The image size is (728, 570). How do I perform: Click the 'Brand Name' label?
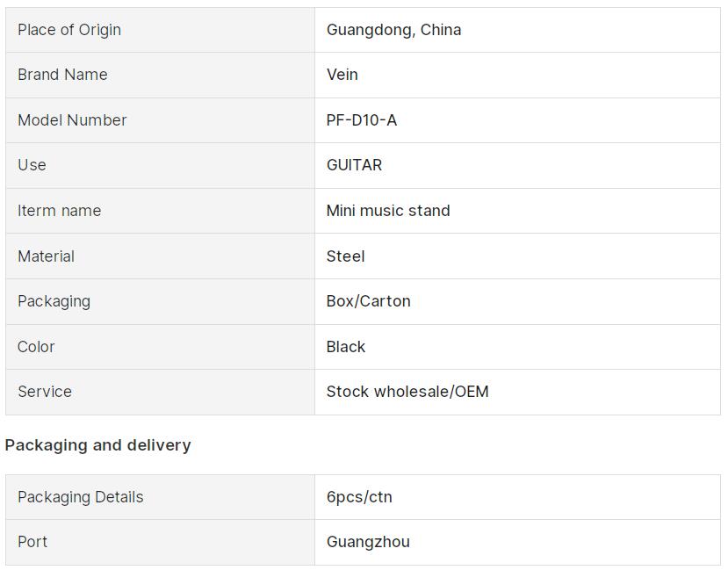(62, 75)
